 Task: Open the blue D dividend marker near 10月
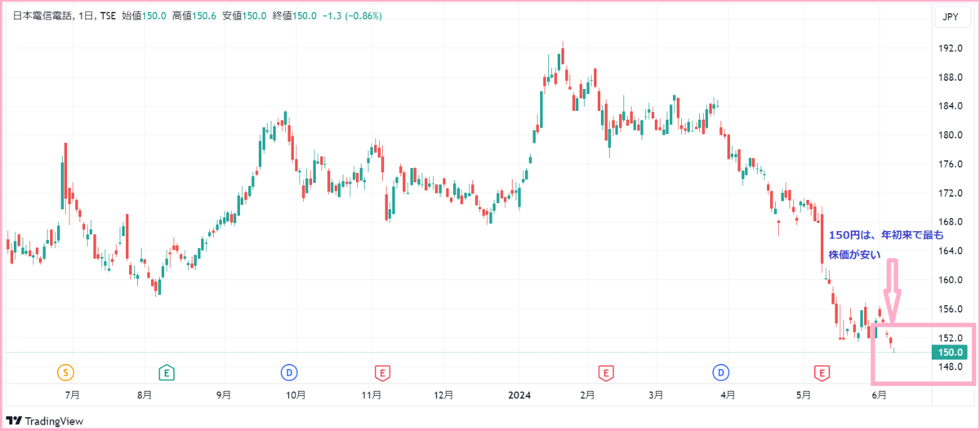click(x=289, y=373)
